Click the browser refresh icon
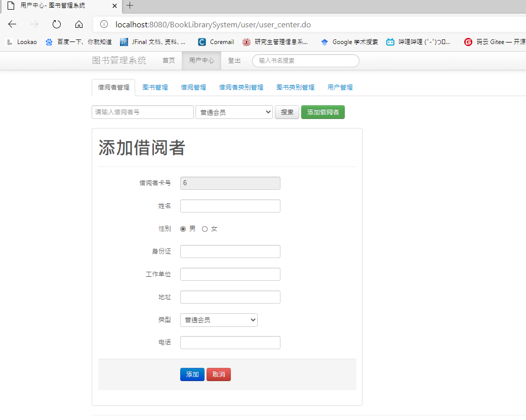Screen dimensions: 526x420 (56, 24)
